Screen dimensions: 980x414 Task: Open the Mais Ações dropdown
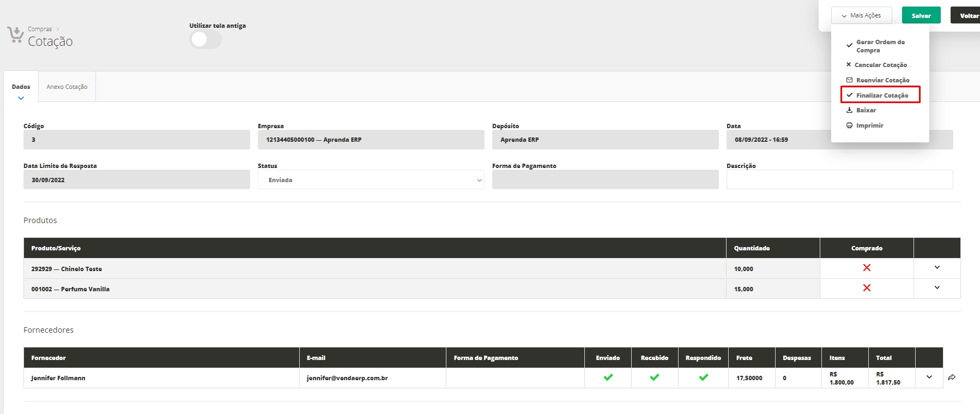pyautogui.click(x=861, y=16)
